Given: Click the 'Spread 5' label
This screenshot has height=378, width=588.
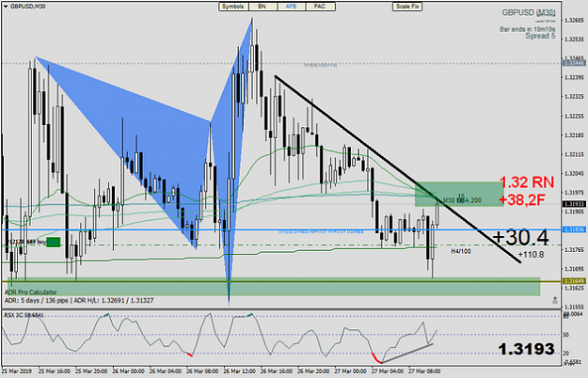Looking at the screenshot, I should click(x=540, y=36).
